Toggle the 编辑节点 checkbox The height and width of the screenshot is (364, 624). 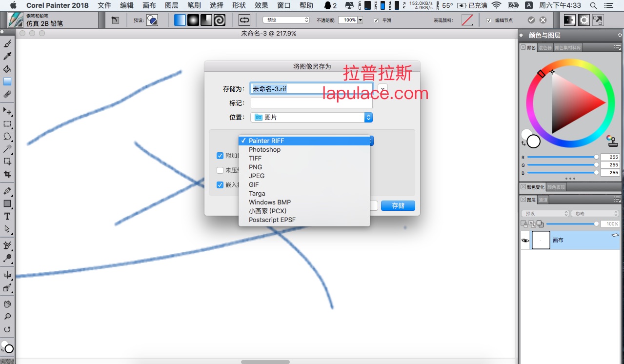[x=489, y=20]
